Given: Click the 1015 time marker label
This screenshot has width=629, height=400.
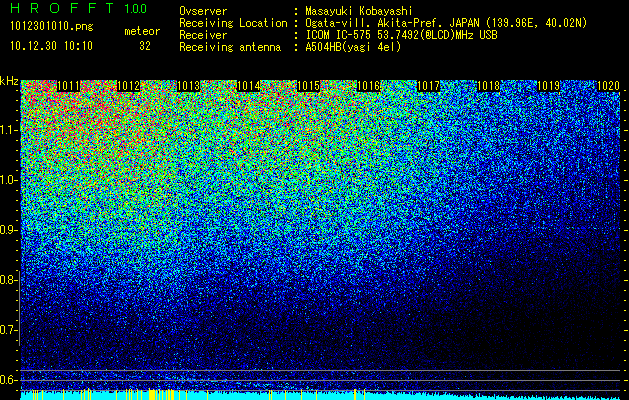Looking at the screenshot, I should [x=308, y=86].
